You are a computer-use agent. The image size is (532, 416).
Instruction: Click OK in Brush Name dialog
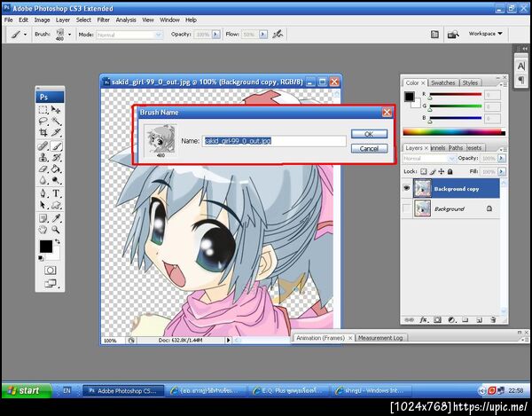pyautogui.click(x=369, y=134)
